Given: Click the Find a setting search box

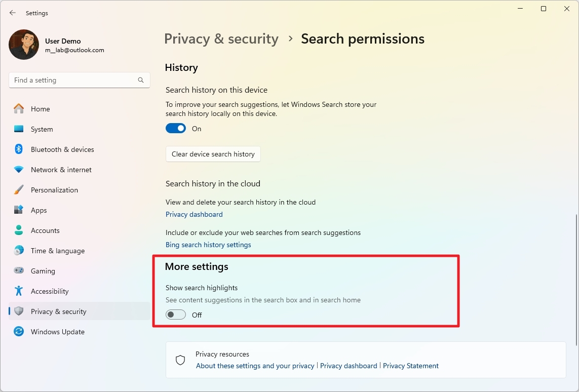Looking at the screenshot, I should [79, 80].
